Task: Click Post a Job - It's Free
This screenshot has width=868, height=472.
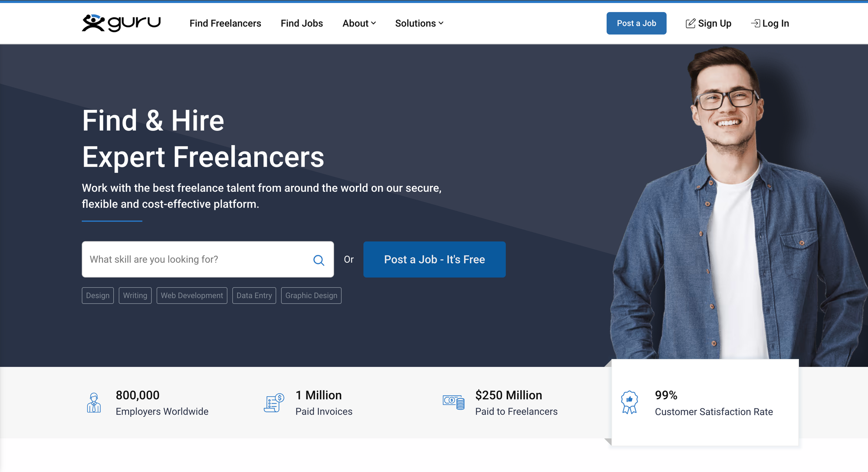Action: 434,260
